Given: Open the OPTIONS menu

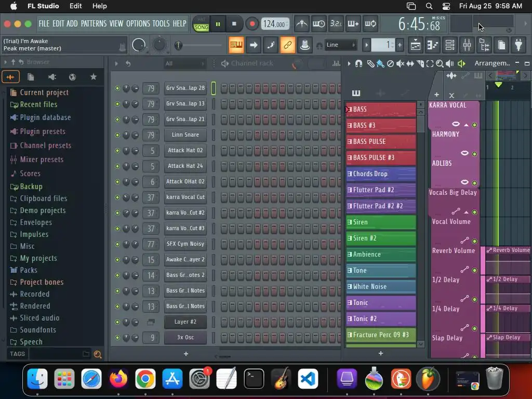Looking at the screenshot, I should point(138,23).
